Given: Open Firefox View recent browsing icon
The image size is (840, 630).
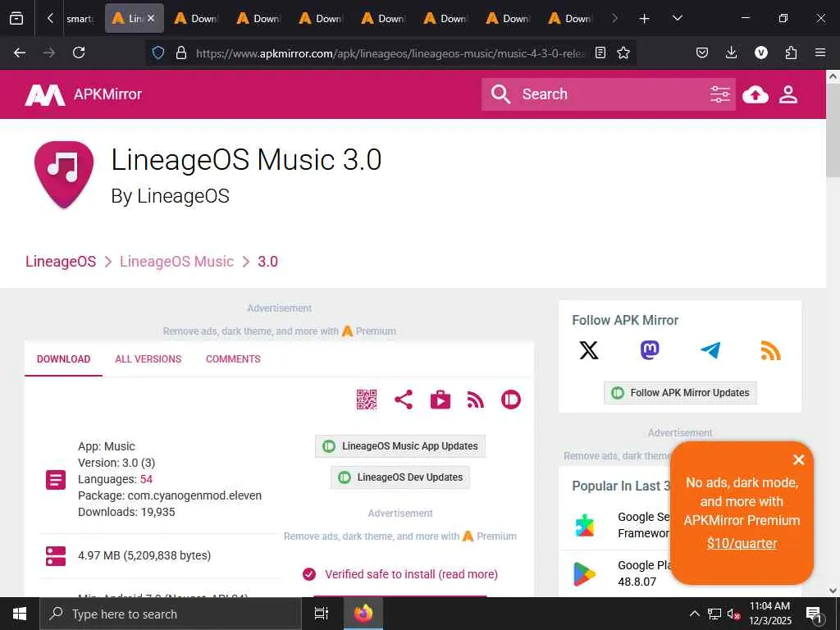Looking at the screenshot, I should coord(16,19).
